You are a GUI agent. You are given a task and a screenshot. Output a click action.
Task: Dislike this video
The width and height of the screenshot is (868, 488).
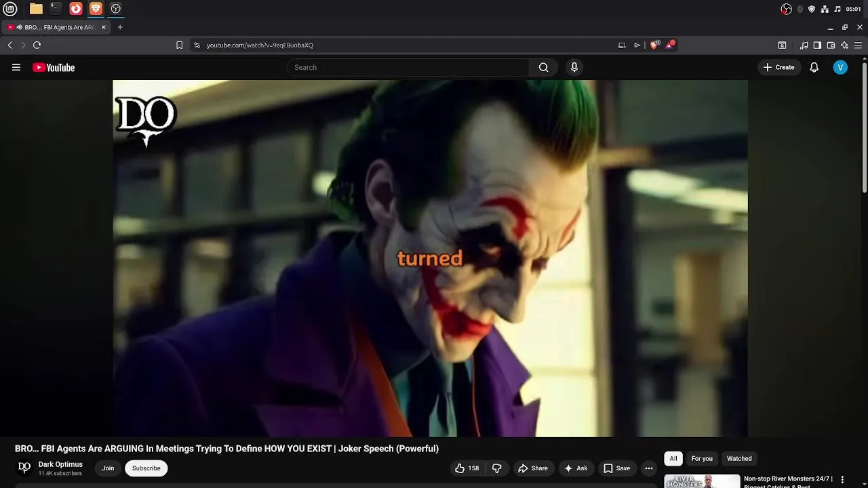click(496, 468)
